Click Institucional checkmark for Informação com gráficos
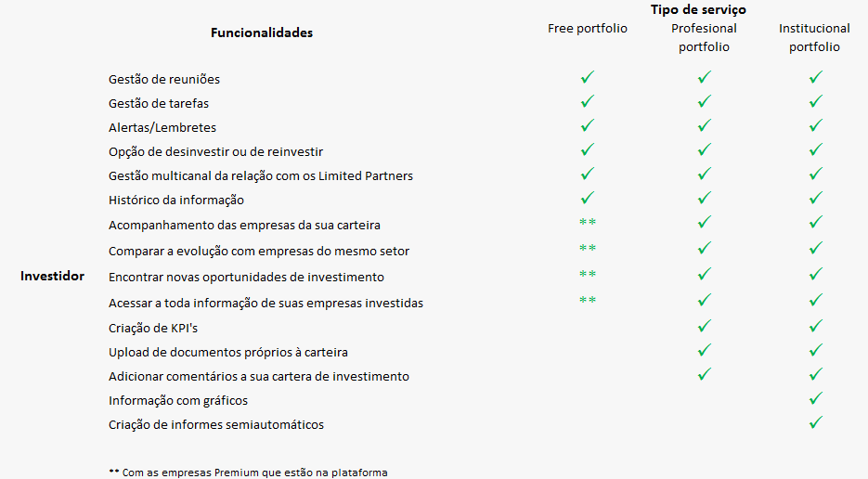The height and width of the screenshot is (479, 868). (815, 398)
